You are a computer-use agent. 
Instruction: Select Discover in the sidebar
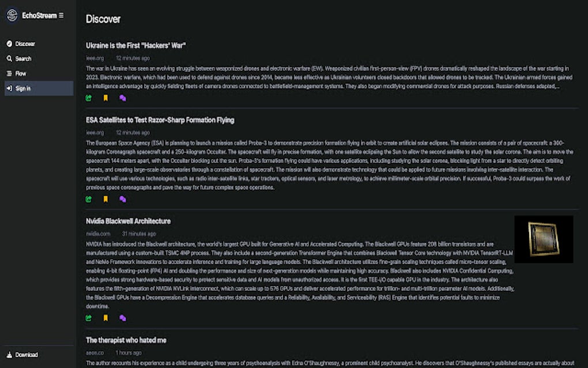coord(25,43)
